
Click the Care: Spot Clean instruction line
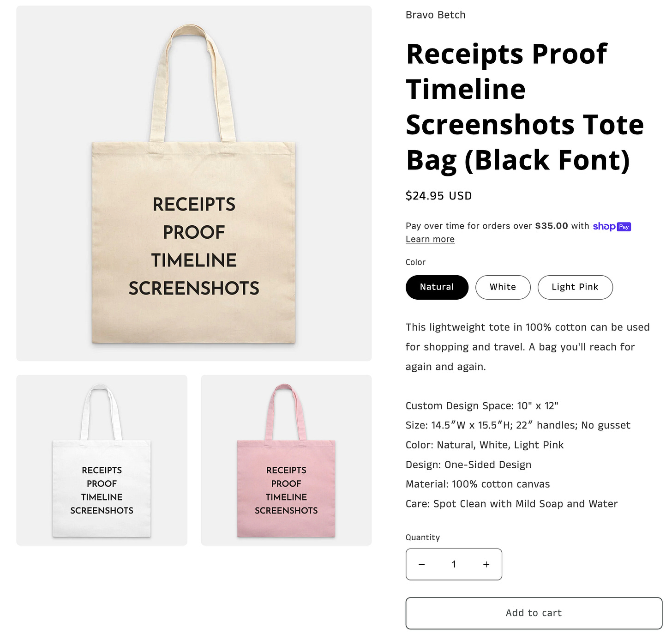click(511, 504)
